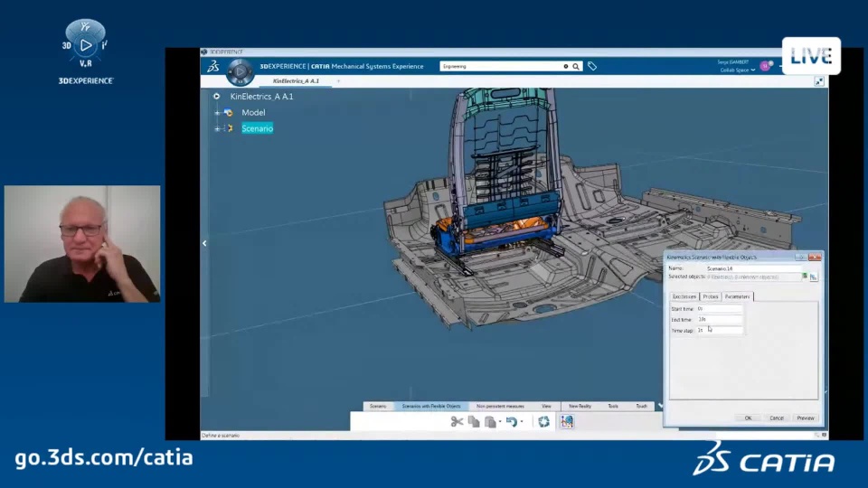The image size is (868, 488).
Task: Click the Name field with Scenario.14
Action: [753, 268]
